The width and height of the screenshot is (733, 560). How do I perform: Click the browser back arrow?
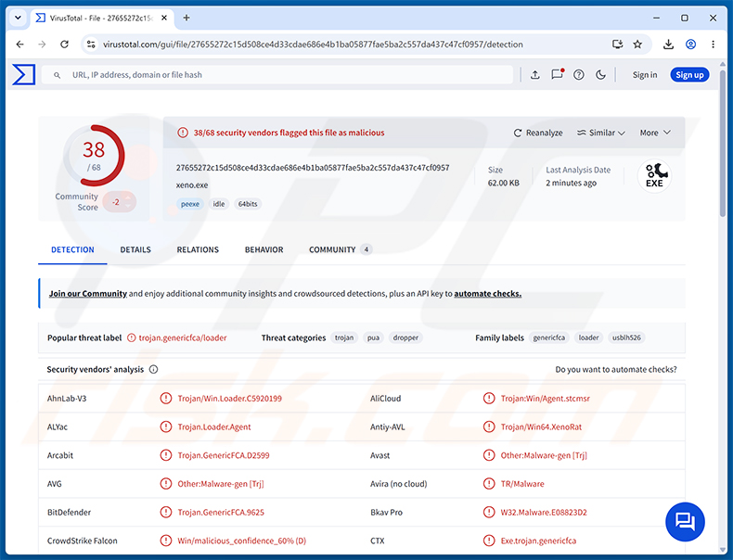[19, 45]
